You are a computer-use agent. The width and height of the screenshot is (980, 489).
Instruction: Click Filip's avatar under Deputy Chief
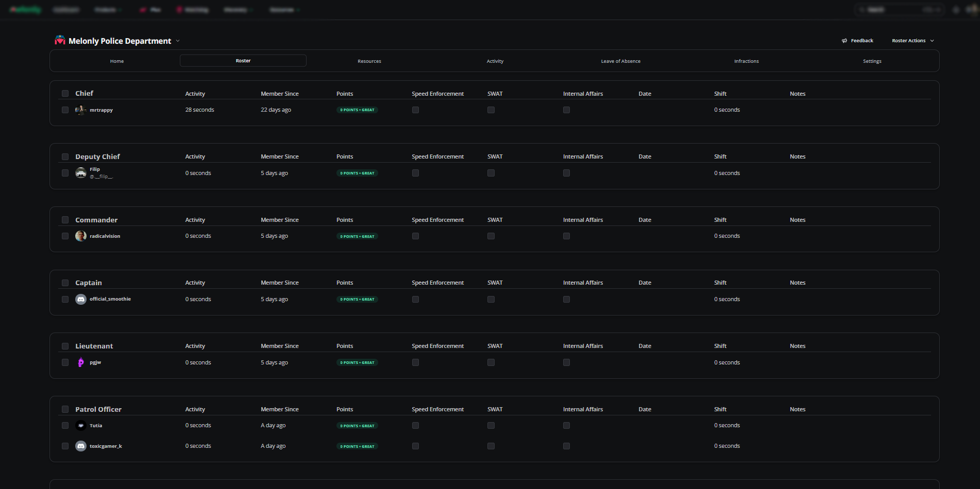[81, 173]
